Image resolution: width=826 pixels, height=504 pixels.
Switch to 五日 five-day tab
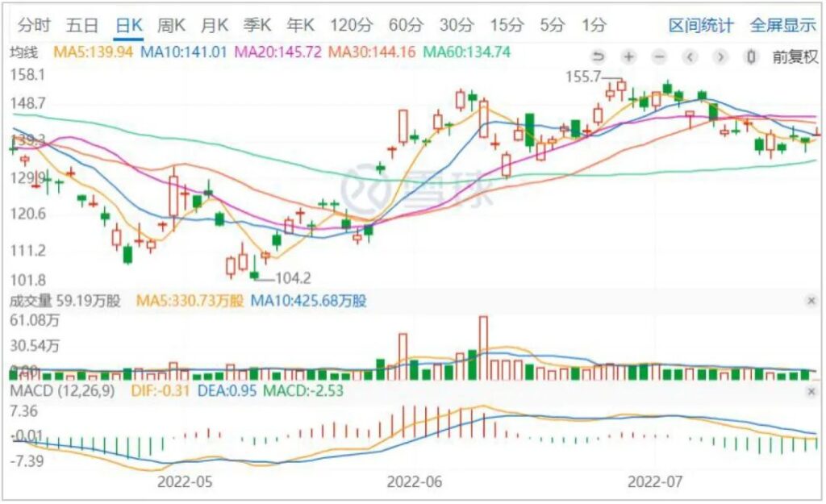pos(82,25)
